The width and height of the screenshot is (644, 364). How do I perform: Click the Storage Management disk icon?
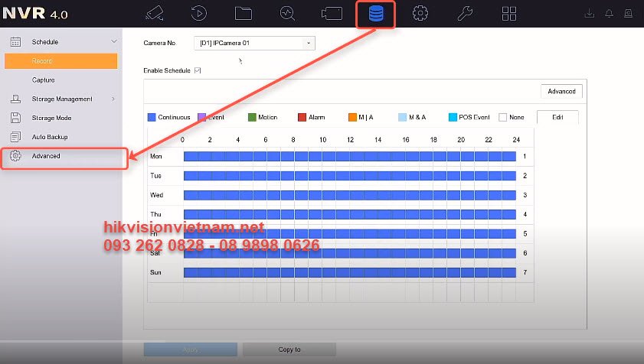point(15,99)
